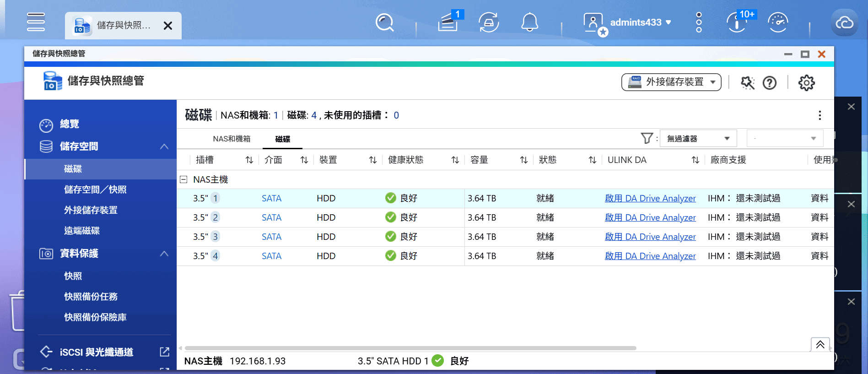Open the dashboard gauge icon
Screen dimensions: 868x374
tap(777, 22)
